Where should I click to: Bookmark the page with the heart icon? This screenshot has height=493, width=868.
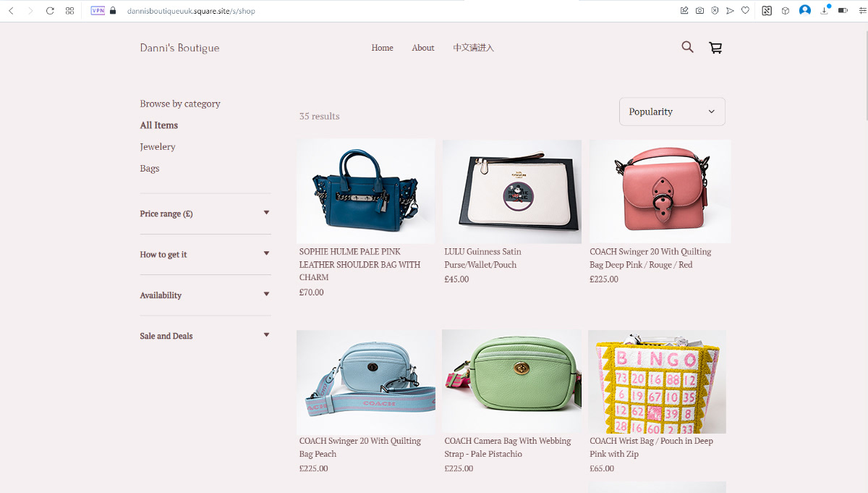click(x=745, y=11)
